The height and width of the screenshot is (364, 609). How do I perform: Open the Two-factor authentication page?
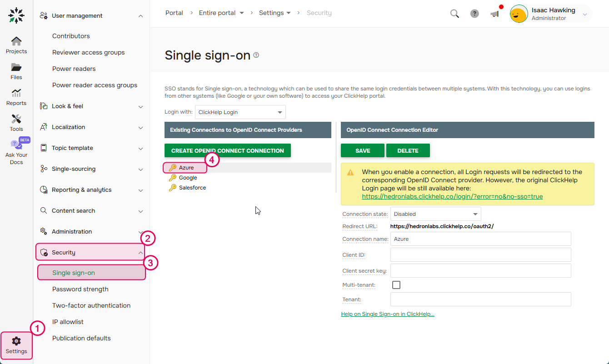(91, 305)
